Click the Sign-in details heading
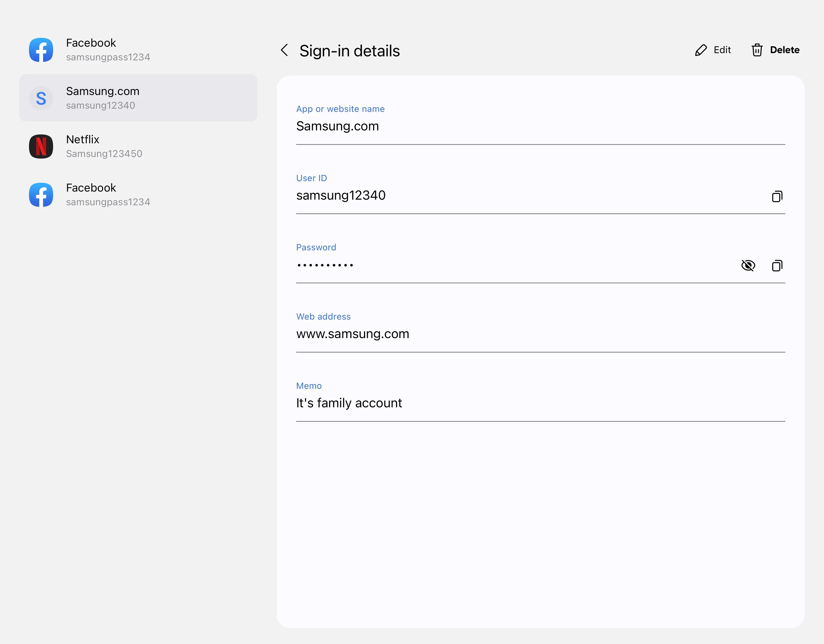Screen dimensions: 824x644 tap(350, 51)
